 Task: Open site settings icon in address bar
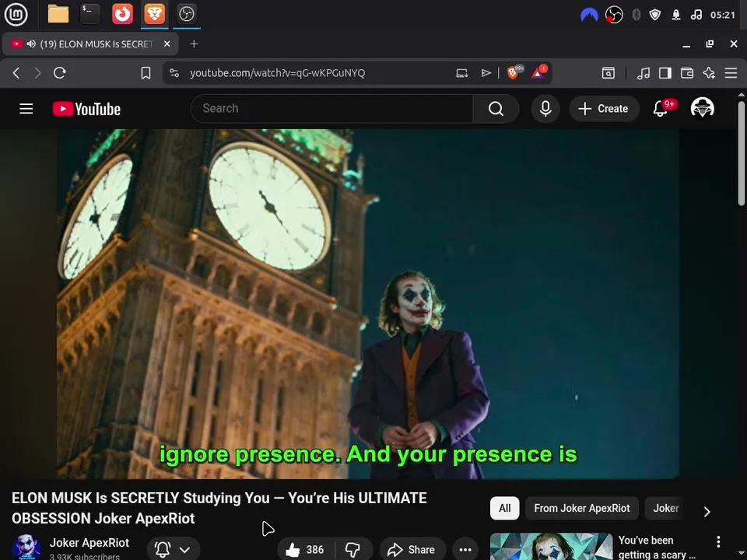pyautogui.click(x=174, y=73)
